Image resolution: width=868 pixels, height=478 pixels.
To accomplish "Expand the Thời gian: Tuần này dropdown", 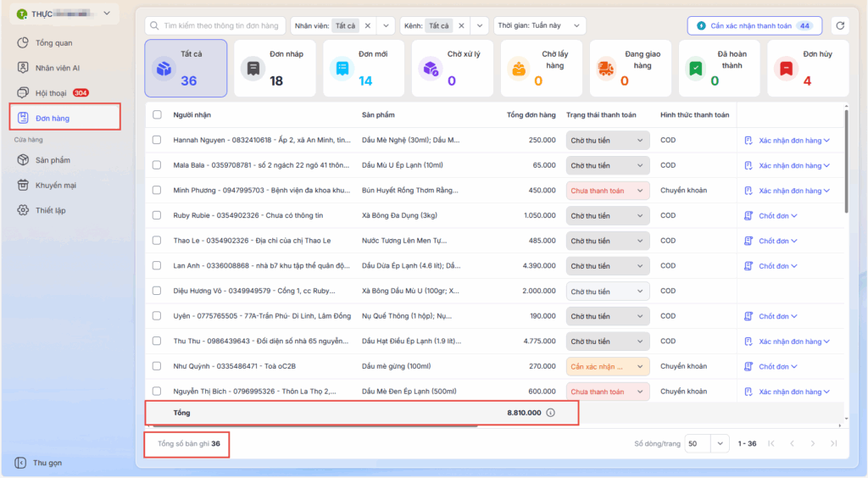I will [x=539, y=26].
